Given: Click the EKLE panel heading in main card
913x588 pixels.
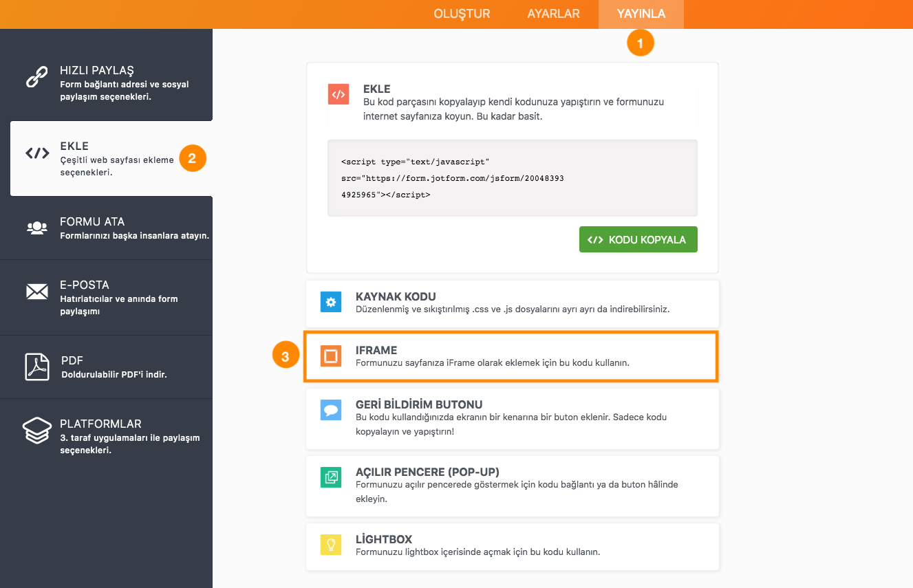Looking at the screenshot, I should 377,89.
